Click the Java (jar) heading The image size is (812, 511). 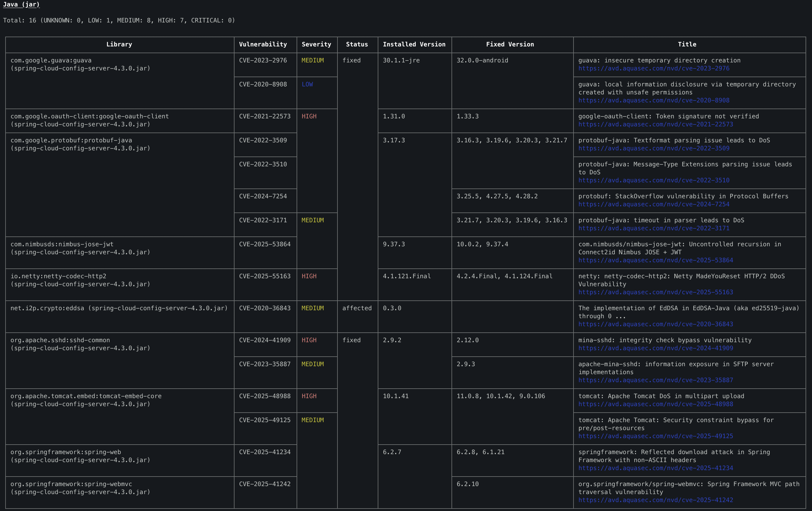coord(21,4)
